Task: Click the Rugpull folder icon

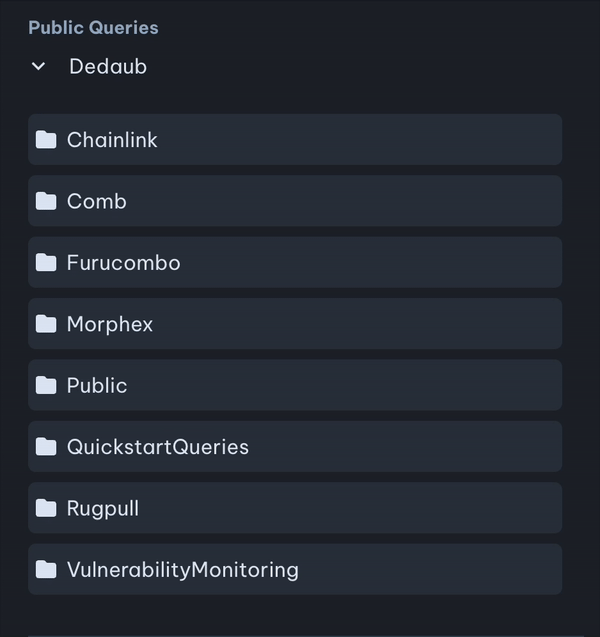Action: [46, 508]
